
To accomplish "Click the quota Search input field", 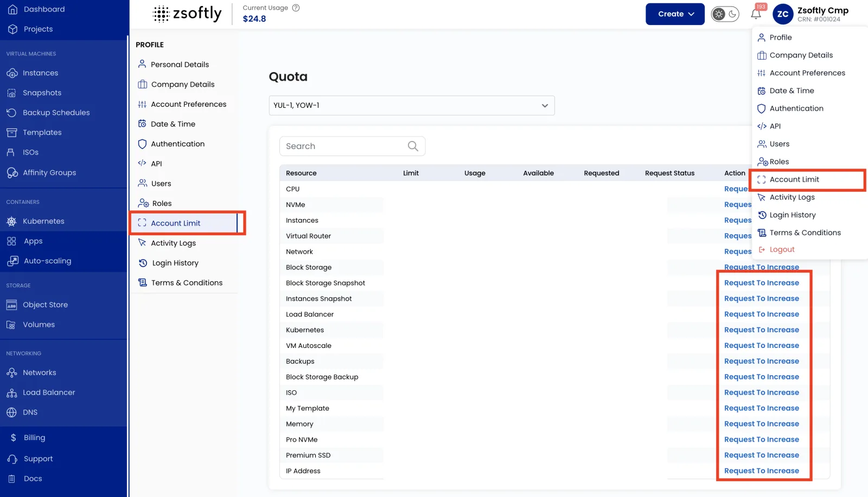I will click(x=352, y=146).
